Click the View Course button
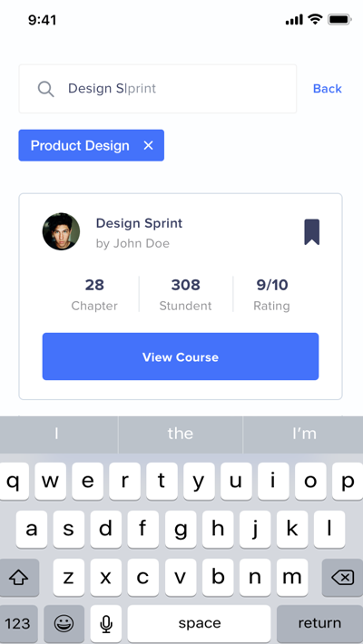363x644 pixels. (181, 356)
